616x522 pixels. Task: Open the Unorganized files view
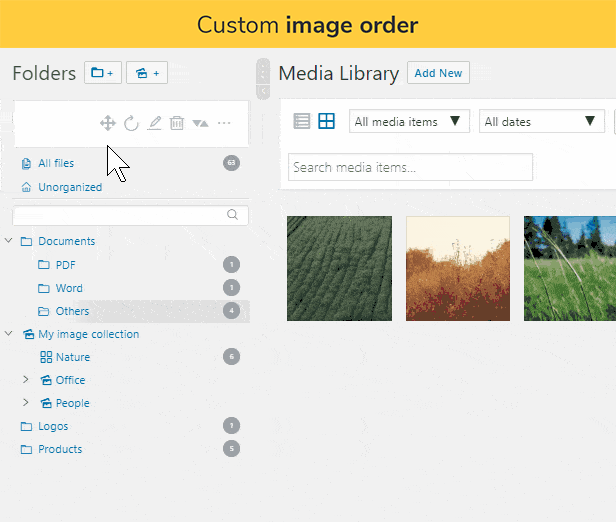tap(69, 187)
